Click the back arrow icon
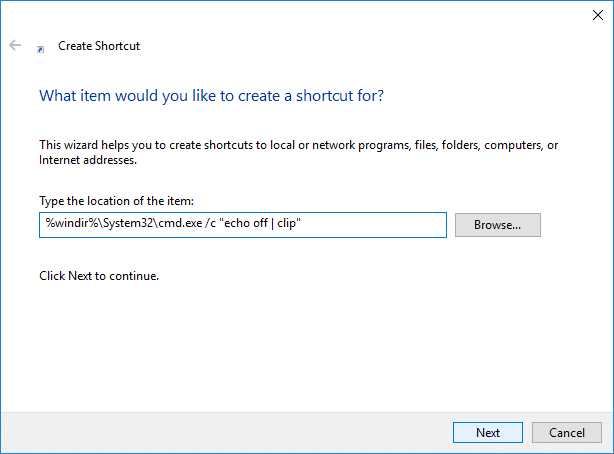The image size is (614, 454). pyautogui.click(x=15, y=46)
